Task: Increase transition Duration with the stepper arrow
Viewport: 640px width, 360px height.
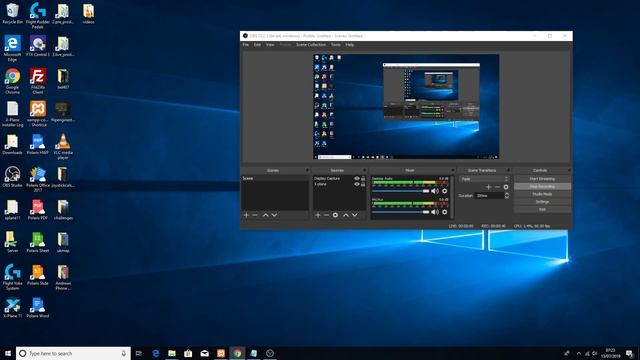Action: coord(507,194)
